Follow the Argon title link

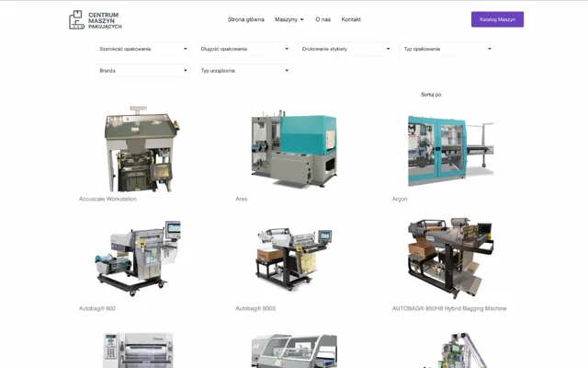(400, 199)
